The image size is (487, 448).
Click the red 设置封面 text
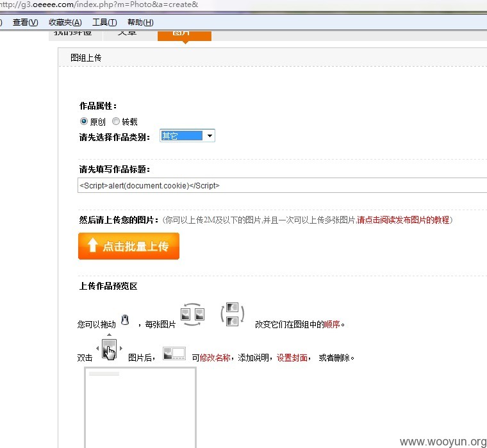click(x=292, y=358)
